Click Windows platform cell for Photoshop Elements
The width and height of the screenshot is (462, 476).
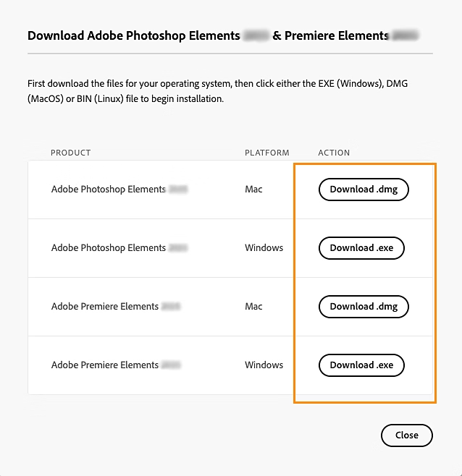point(264,247)
